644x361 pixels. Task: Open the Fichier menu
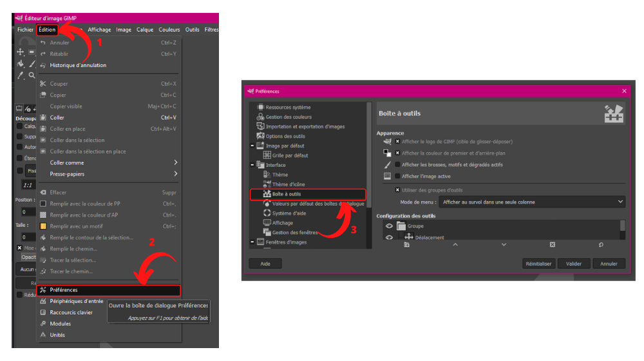(x=25, y=30)
